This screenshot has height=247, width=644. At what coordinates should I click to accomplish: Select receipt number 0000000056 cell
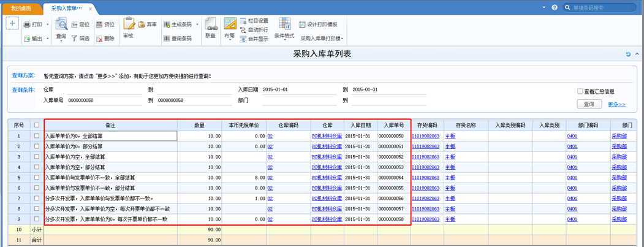point(394,199)
